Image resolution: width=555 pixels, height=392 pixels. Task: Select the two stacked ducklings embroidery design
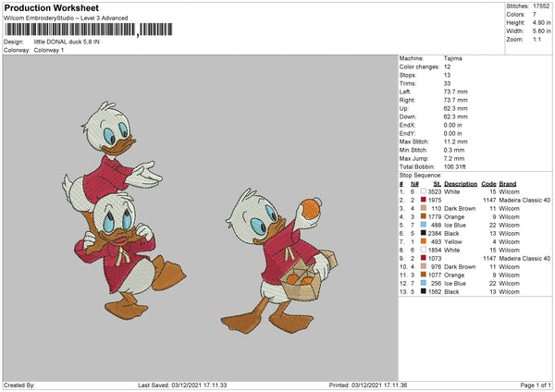[x=123, y=211]
